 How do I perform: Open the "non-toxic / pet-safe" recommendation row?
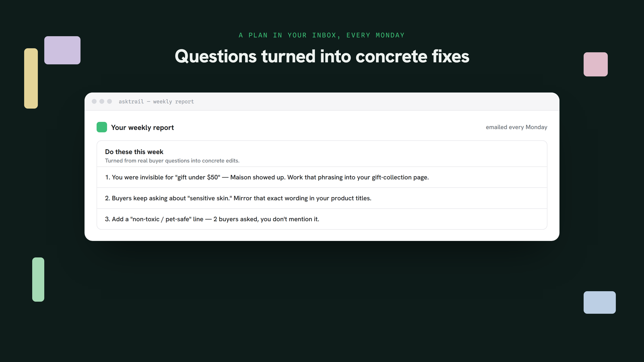point(322,219)
